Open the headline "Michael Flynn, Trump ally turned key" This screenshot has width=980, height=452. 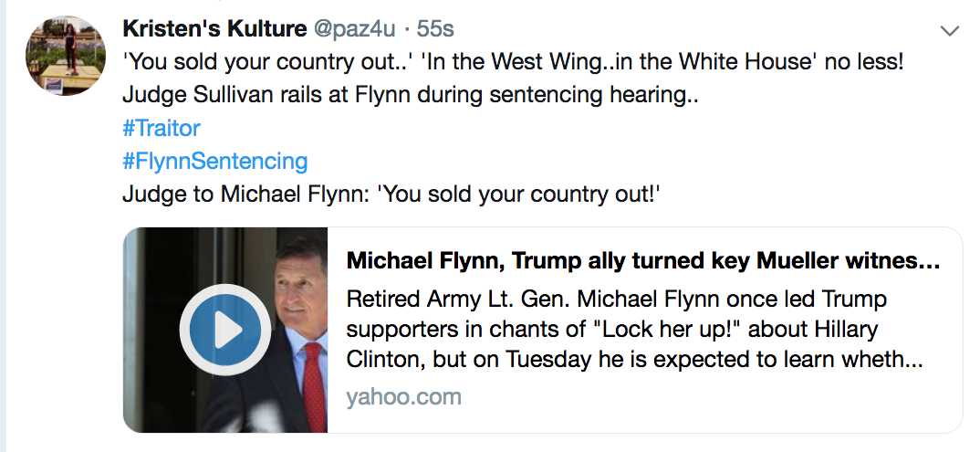[643, 262]
